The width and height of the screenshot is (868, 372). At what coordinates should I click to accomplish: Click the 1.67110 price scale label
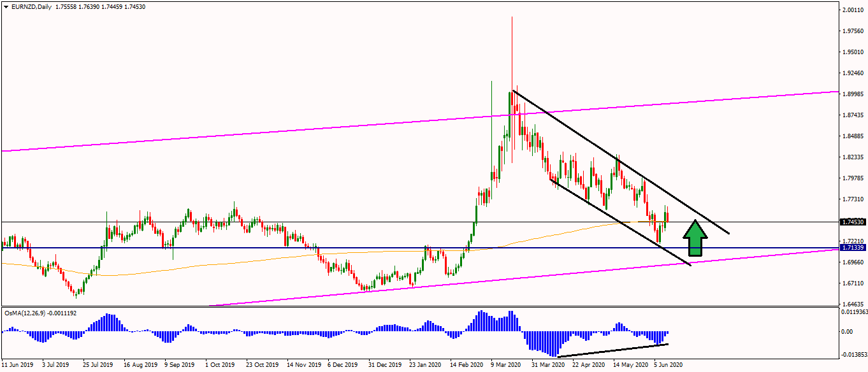point(852,283)
